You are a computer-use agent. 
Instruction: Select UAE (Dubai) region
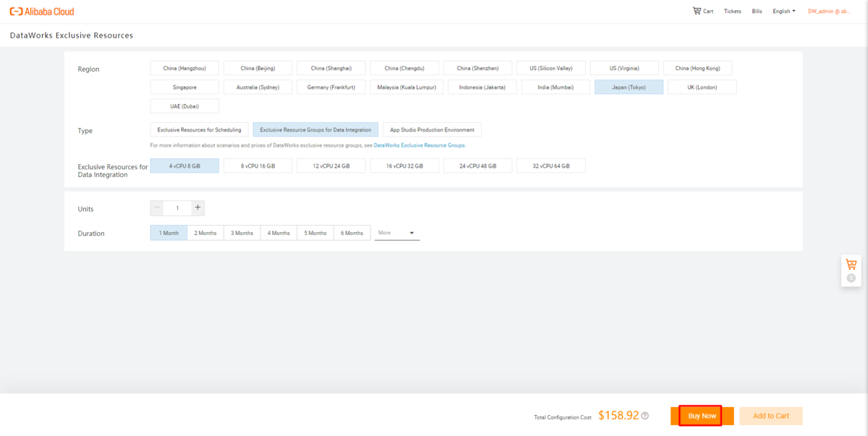pos(184,106)
